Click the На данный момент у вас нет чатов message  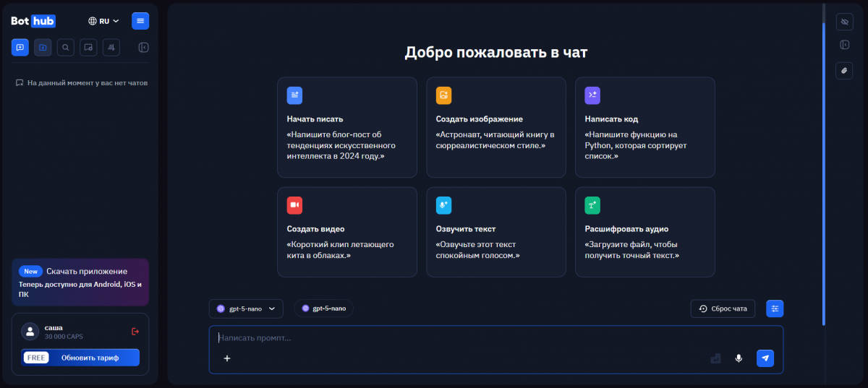pos(87,83)
